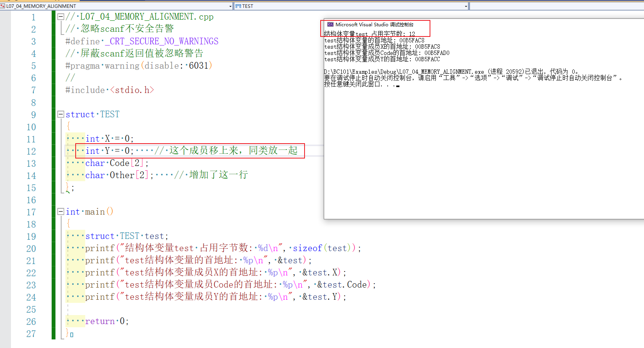The image size is (644, 348).
Task: Open the empty member navigation dropdown
Action: tap(557, 6)
